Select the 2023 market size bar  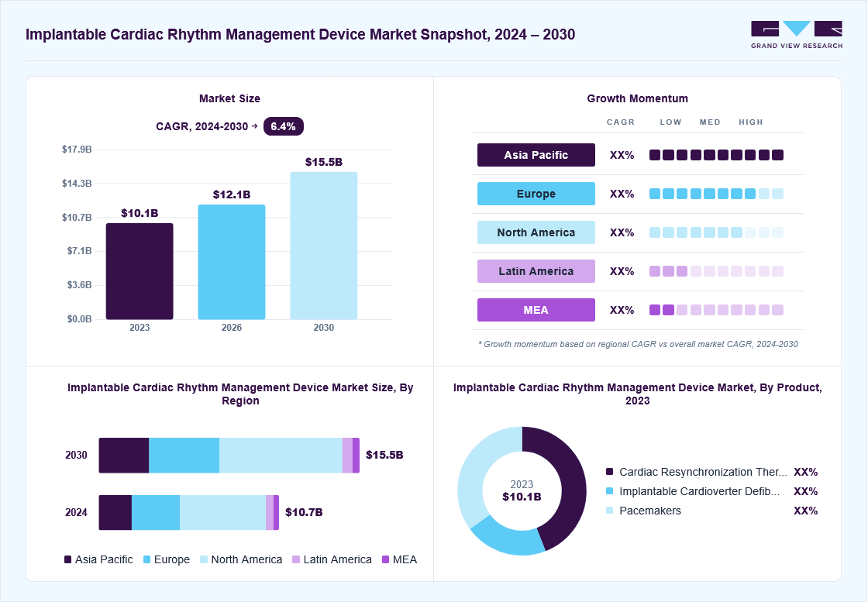click(x=139, y=271)
